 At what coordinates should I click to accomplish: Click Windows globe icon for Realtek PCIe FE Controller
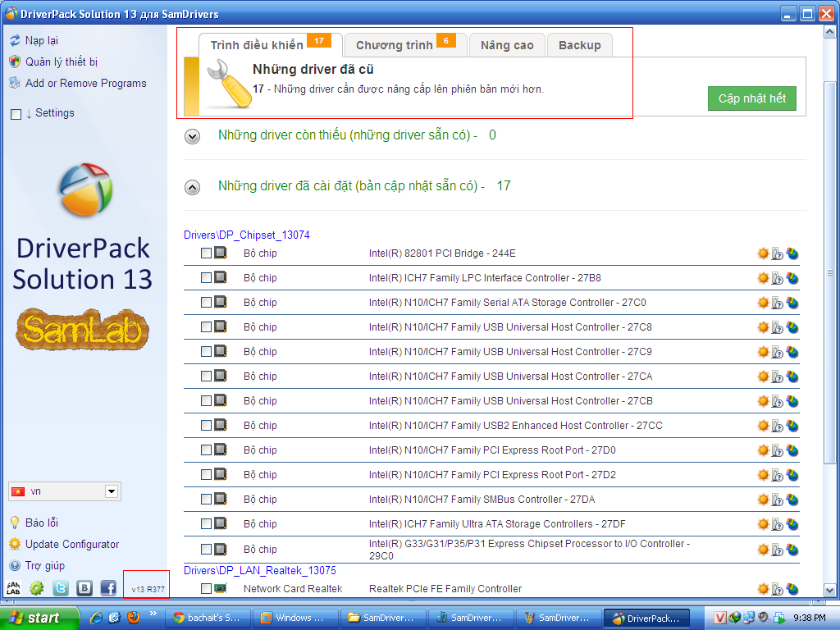[x=792, y=589]
